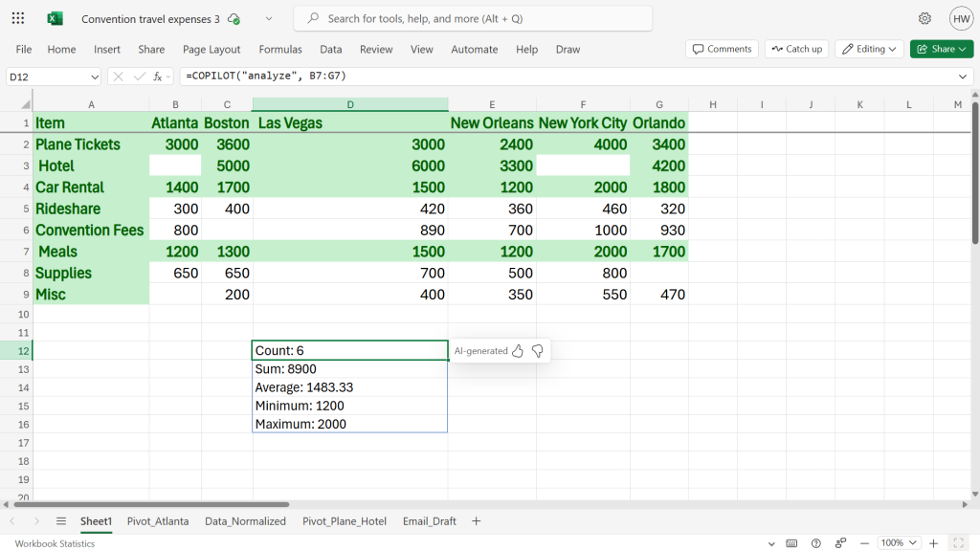
Task: Give thumbs up on the AI-generated result
Action: click(517, 350)
